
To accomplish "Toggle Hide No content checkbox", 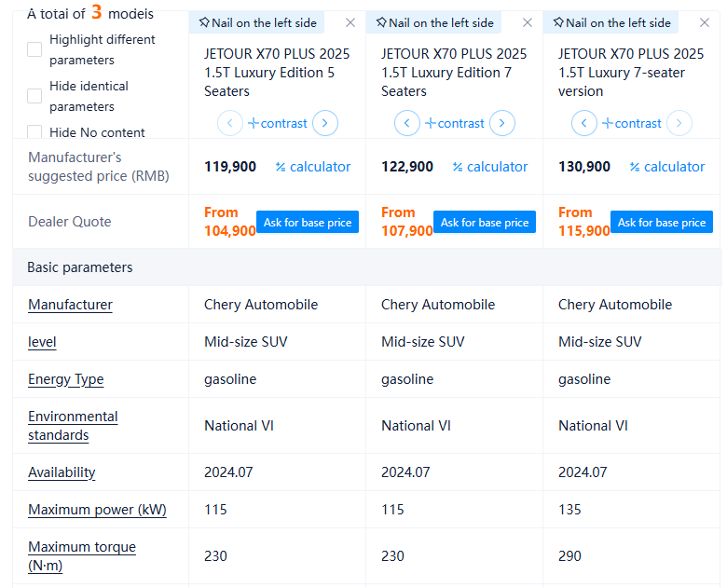I will click(34, 132).
